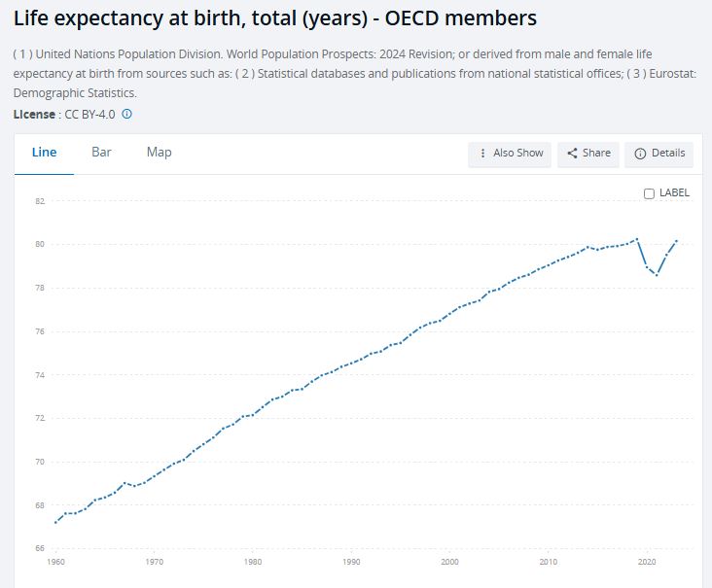712x588 pixels.
Task: Switch to the Map tab
Action: point(159,153)
